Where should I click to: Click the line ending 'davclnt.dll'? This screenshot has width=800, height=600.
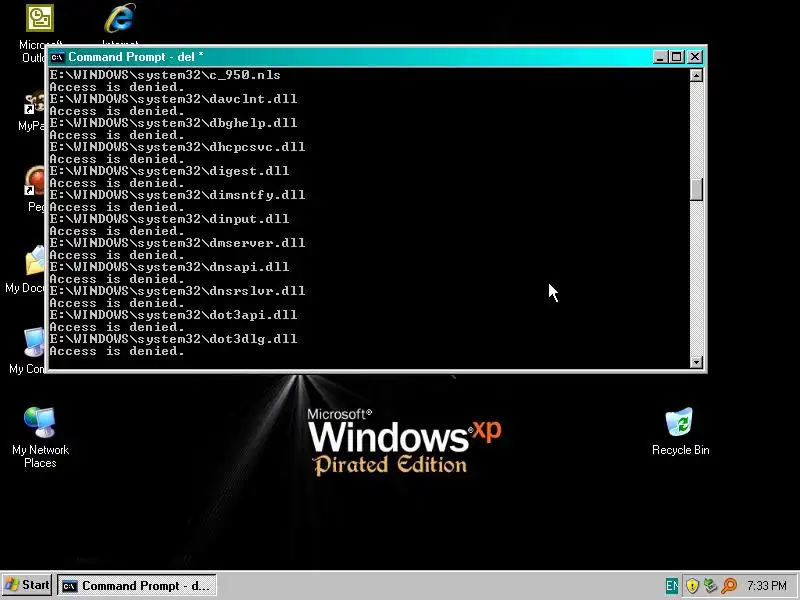tap(173, 99)
